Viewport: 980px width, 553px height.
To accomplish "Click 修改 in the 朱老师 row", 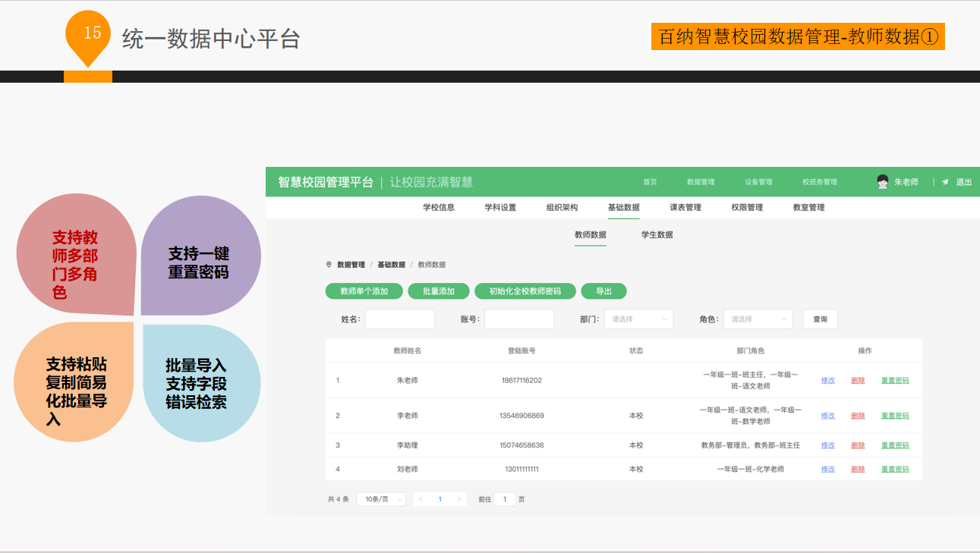I will pos(827,381).
